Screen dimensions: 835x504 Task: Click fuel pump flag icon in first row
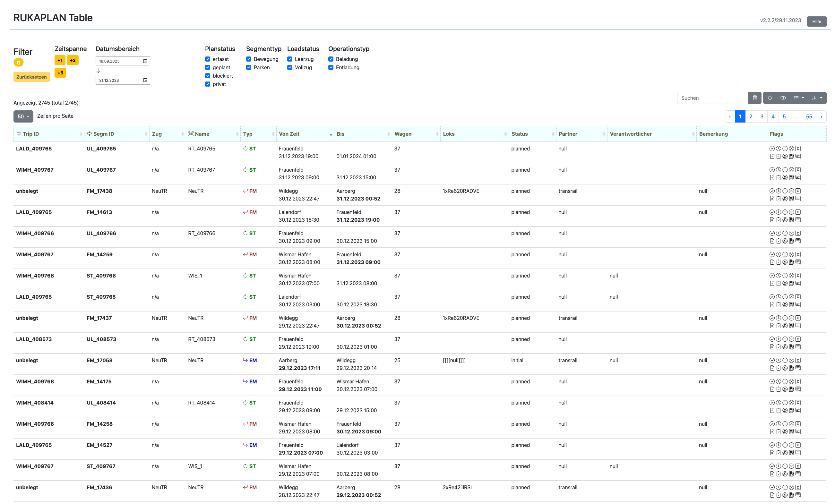click(791, 157)
